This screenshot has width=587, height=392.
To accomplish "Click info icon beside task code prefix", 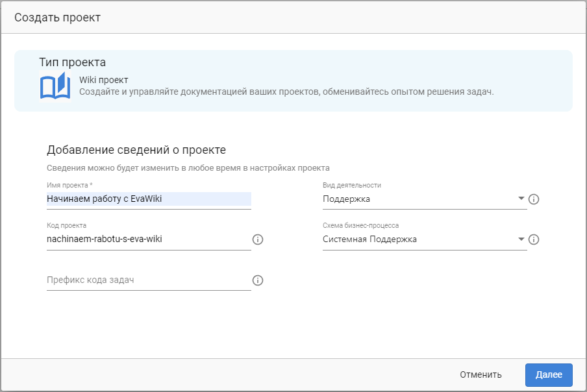I will (x=258, y=280).
